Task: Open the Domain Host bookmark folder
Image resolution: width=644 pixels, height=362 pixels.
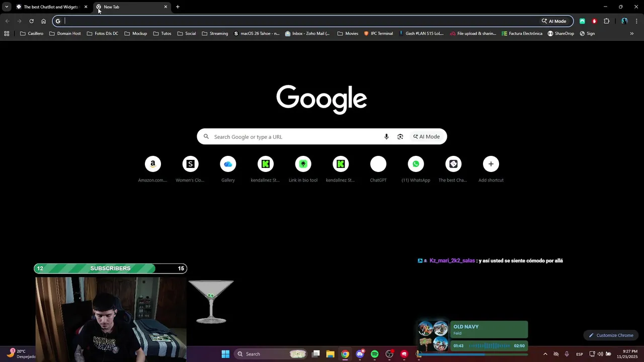Action: [65, 34]
